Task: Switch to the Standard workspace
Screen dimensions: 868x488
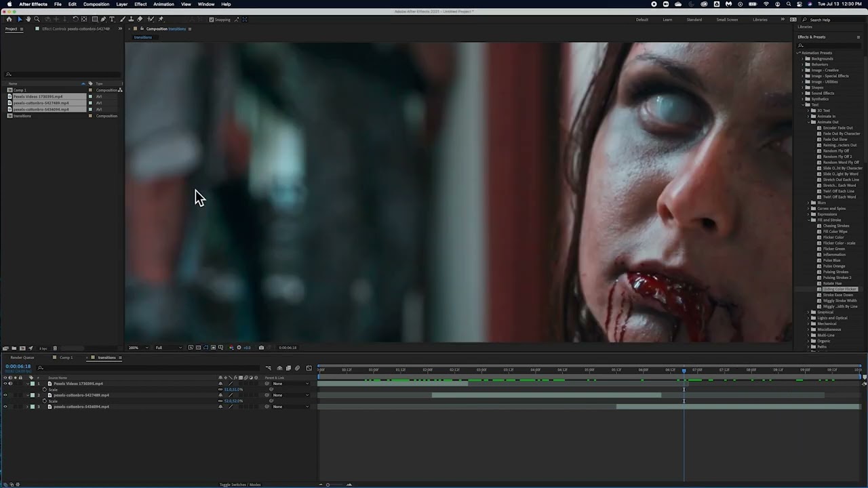Action: point(694,20)
